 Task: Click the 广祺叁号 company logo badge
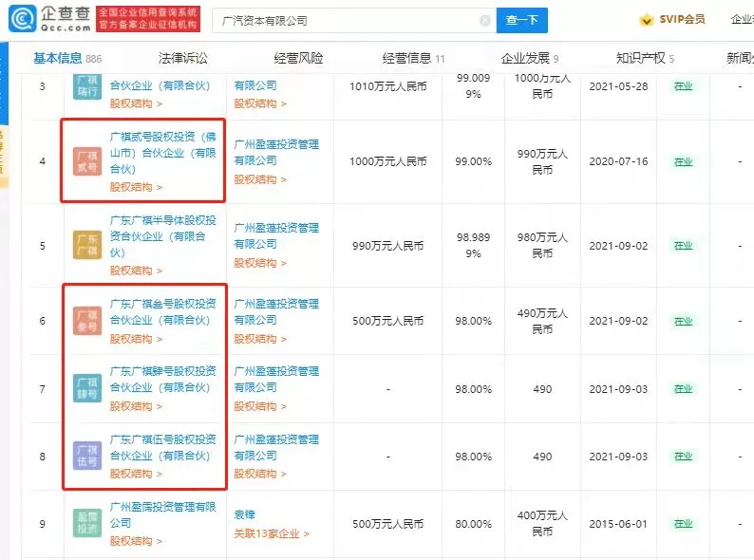pyautogui.click(x=86, y=321)
